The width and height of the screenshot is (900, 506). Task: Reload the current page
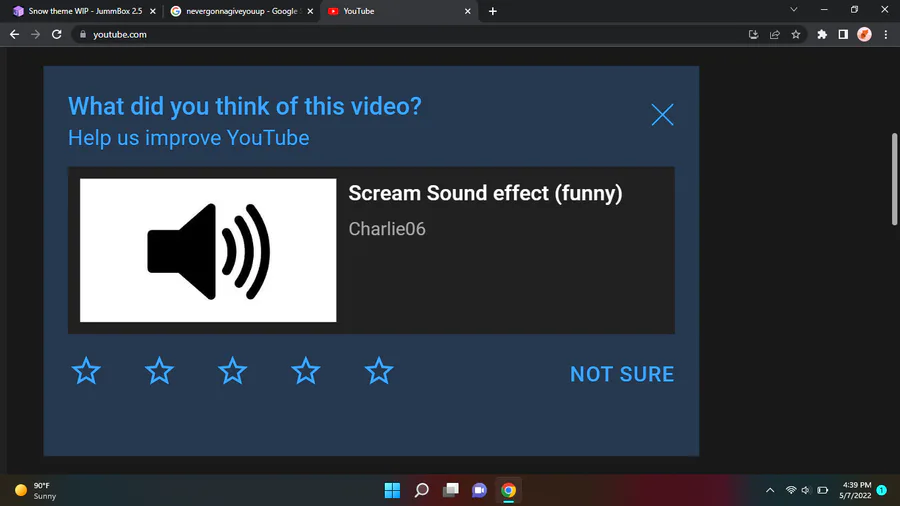pyautogui.click(x=56, y=34)
